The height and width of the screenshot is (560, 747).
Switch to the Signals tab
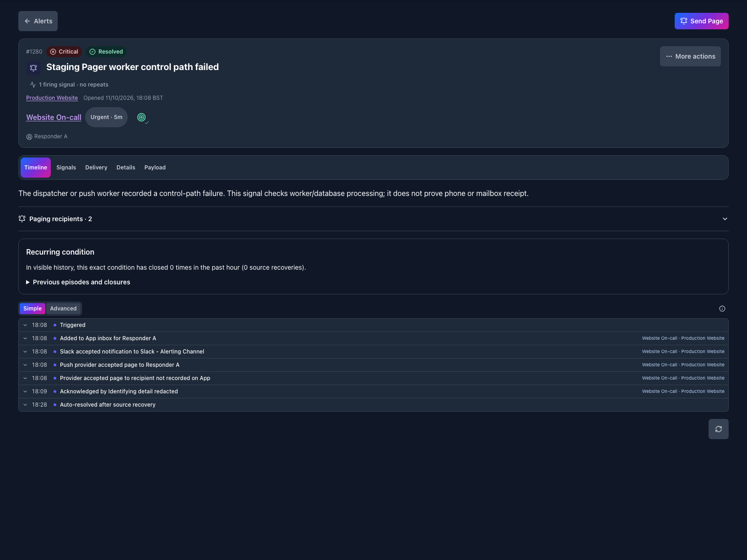[66, 168]
